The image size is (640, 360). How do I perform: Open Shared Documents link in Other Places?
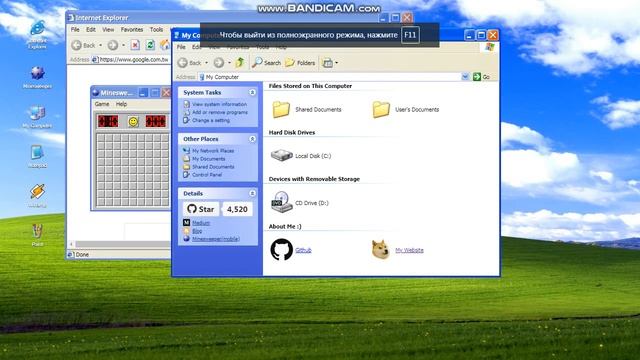tap(213, 167)
